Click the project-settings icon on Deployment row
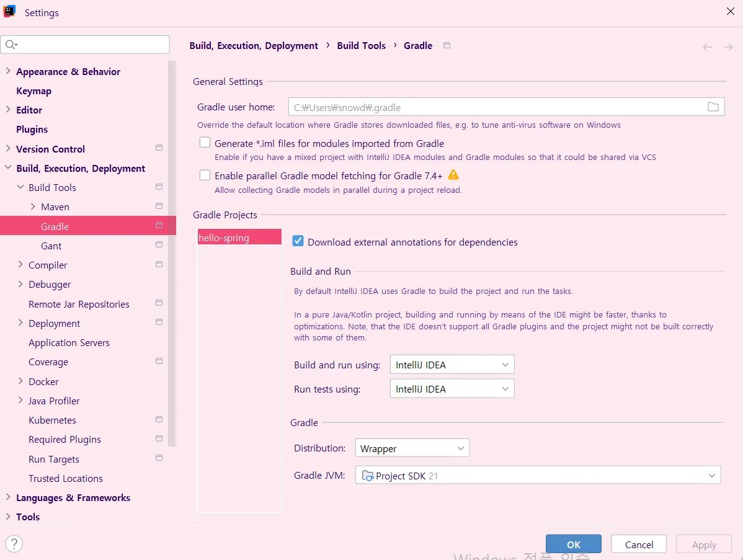The height and width of the screenshot is (560, 743). click(159, 322)
